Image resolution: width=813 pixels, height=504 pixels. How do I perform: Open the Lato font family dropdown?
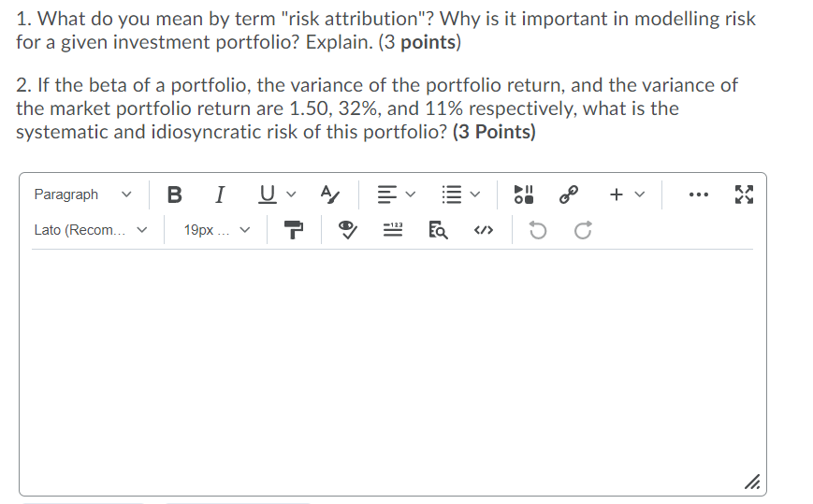click(91, 230)
